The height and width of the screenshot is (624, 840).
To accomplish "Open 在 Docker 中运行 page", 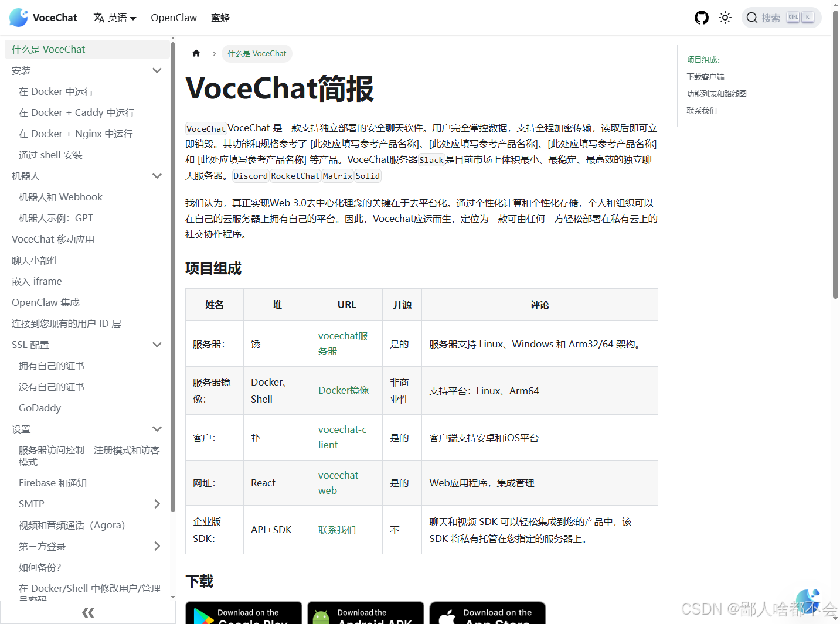I will click(56, 91).
